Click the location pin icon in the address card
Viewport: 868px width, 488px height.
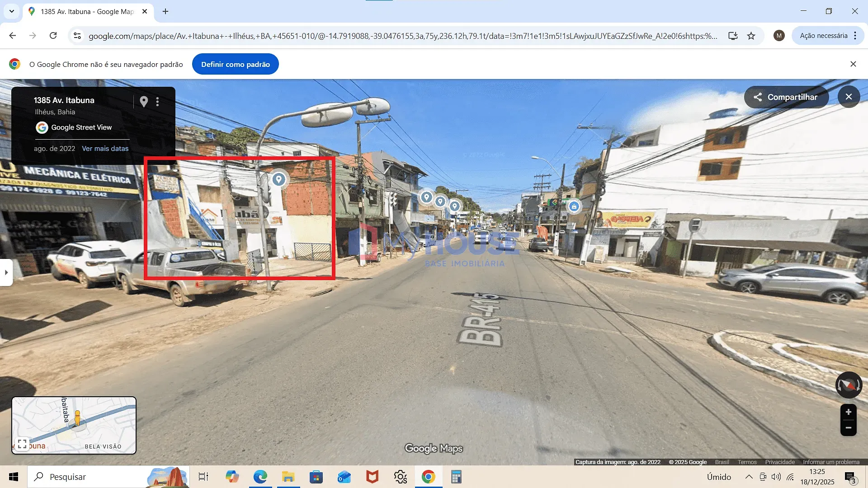pyautogui.click(x=144, y=102)
